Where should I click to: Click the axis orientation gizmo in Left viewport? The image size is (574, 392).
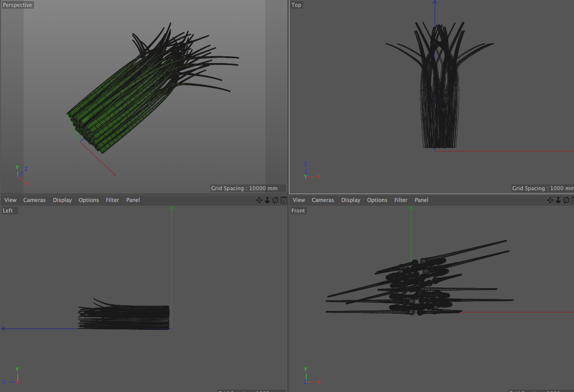11,376
